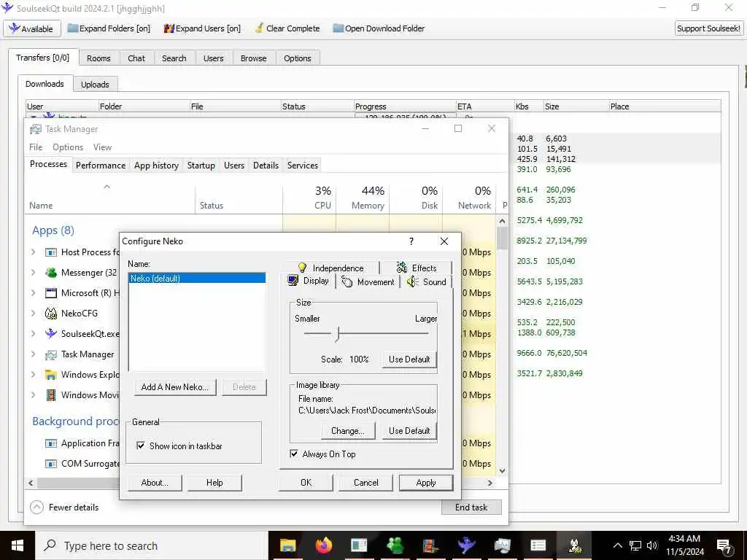Image resolution: width=747 pixels, height=560 pixels.
Task: Open Firefox from the taskbar
Action: [x=324, y=545]
